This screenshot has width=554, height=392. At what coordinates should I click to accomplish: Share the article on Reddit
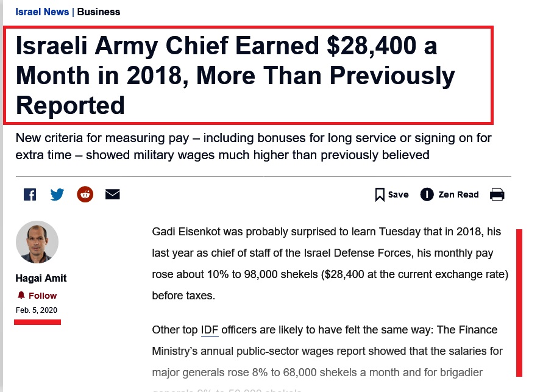(x=85, y=194)
